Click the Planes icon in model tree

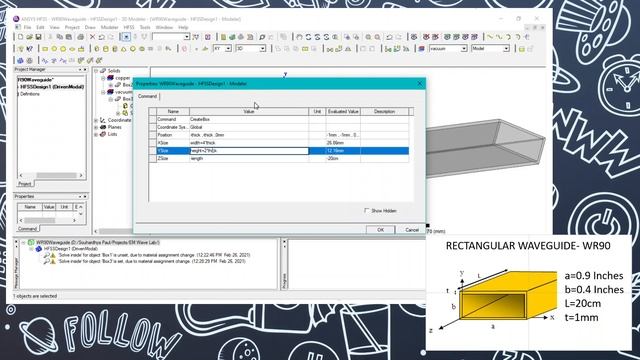coord(103,127)
